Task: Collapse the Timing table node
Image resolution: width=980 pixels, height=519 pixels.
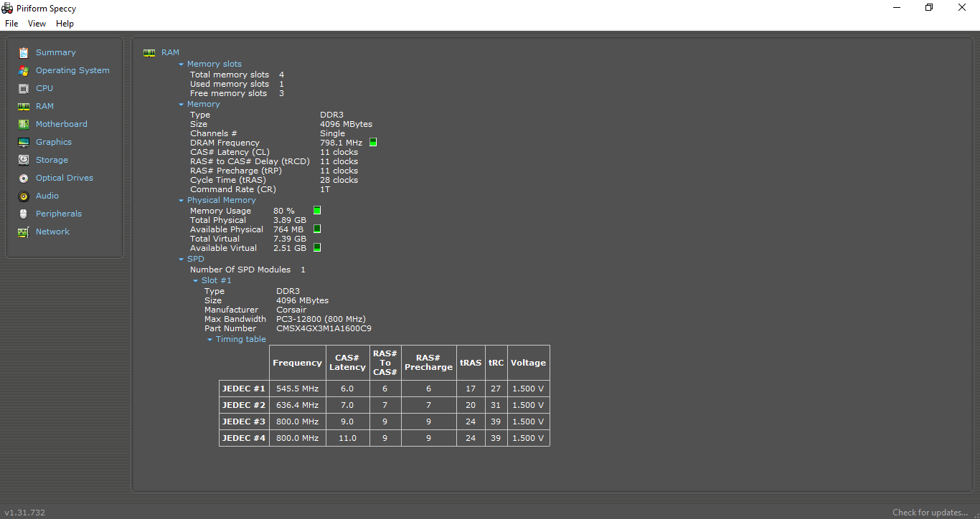Action: click(x=210, y=339)
